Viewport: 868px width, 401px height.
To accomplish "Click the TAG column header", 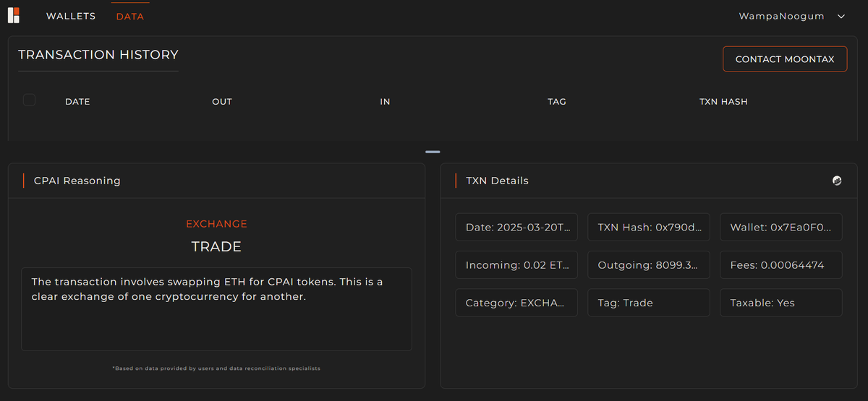I will pos(557,102).
